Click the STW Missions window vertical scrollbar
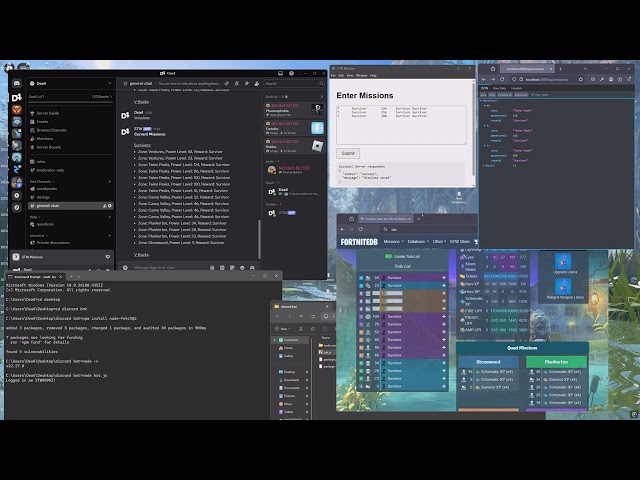 point(473,129)
